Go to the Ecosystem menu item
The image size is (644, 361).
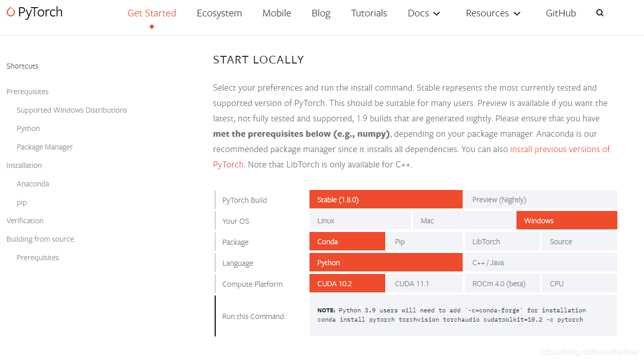click(219, 13)
